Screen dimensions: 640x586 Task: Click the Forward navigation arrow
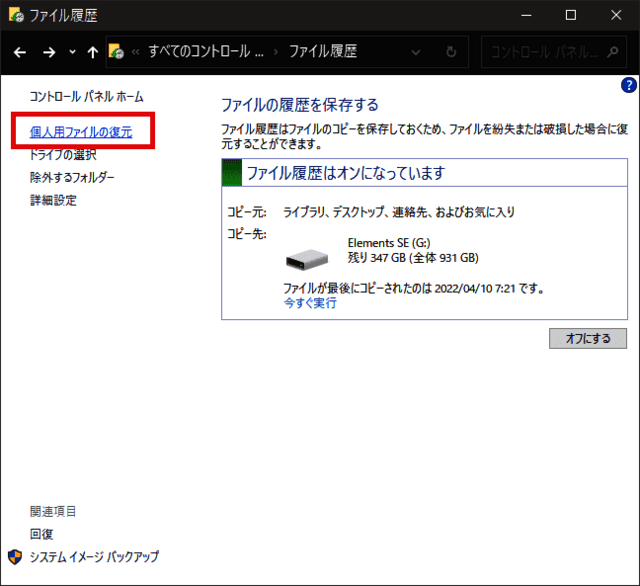click(48, 52)
